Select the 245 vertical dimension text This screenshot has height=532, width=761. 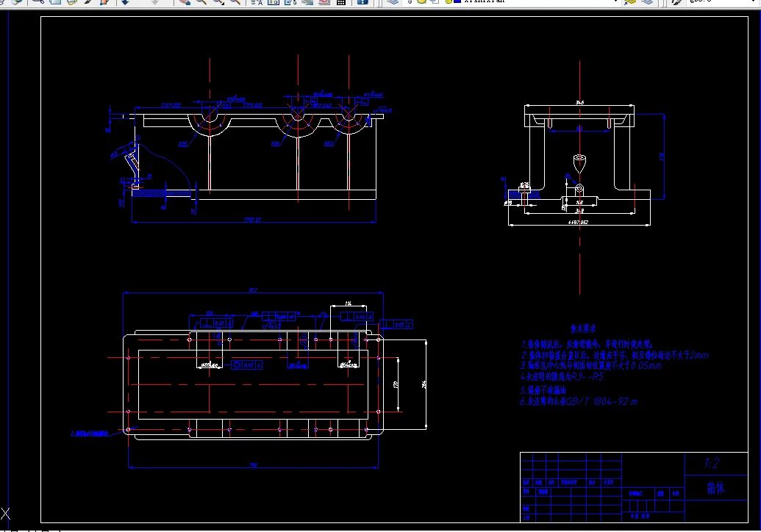[x=424, y=384]
